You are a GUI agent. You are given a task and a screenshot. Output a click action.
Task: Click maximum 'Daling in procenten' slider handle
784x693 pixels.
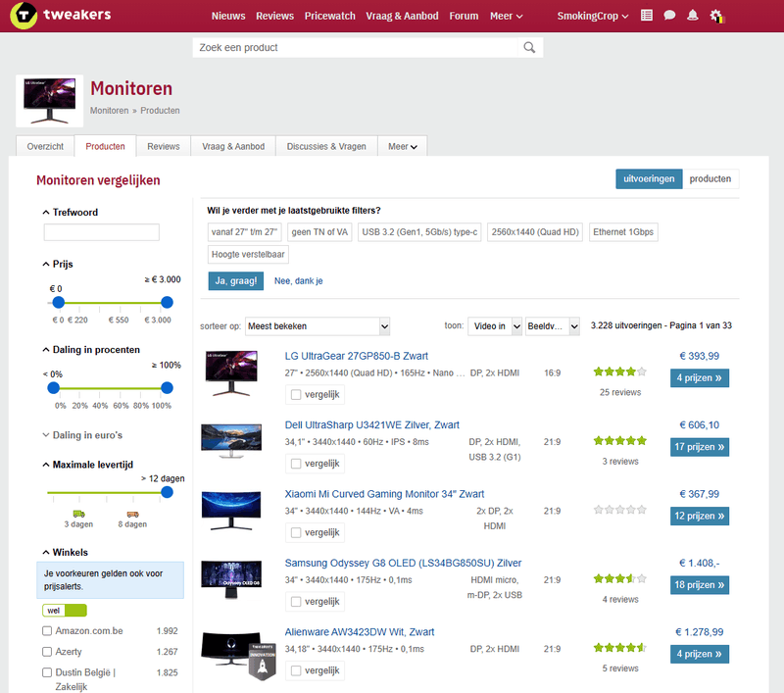(x=167, y=387)
